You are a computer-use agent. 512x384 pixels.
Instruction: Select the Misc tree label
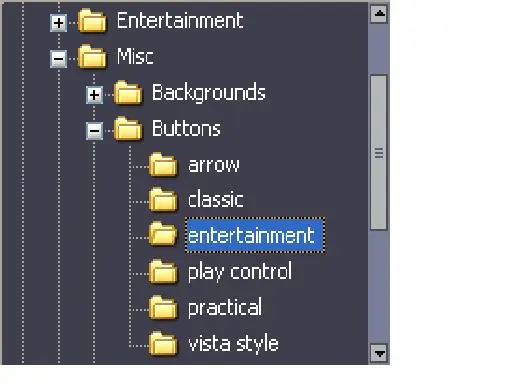pos(135,56)
